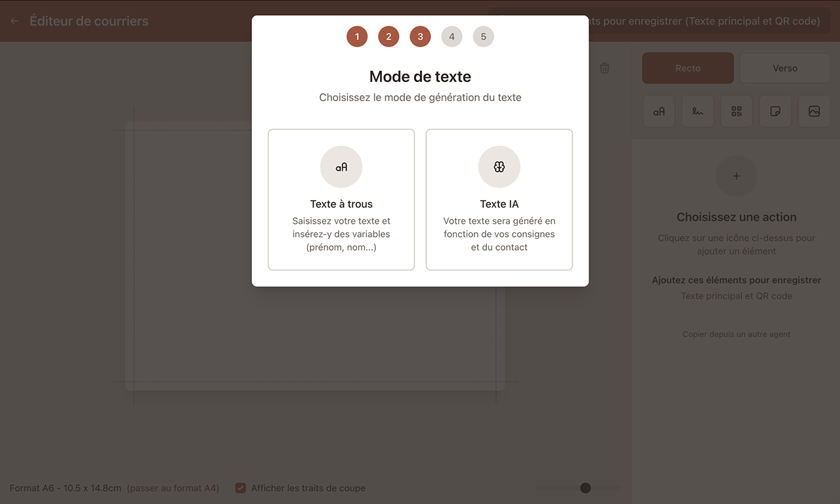Add a sticky note element

pos(775,111)
